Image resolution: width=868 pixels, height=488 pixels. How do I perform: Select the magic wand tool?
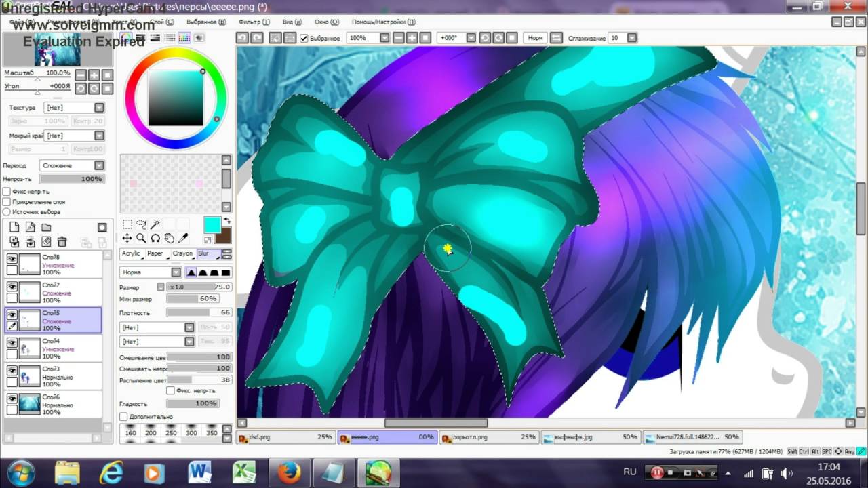(x=155, y=224)
